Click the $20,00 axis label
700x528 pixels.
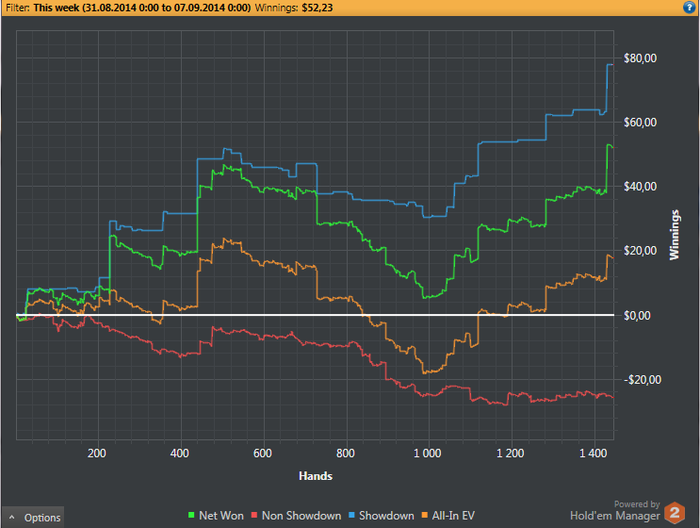pyautogui.click(x=640, y=251)
